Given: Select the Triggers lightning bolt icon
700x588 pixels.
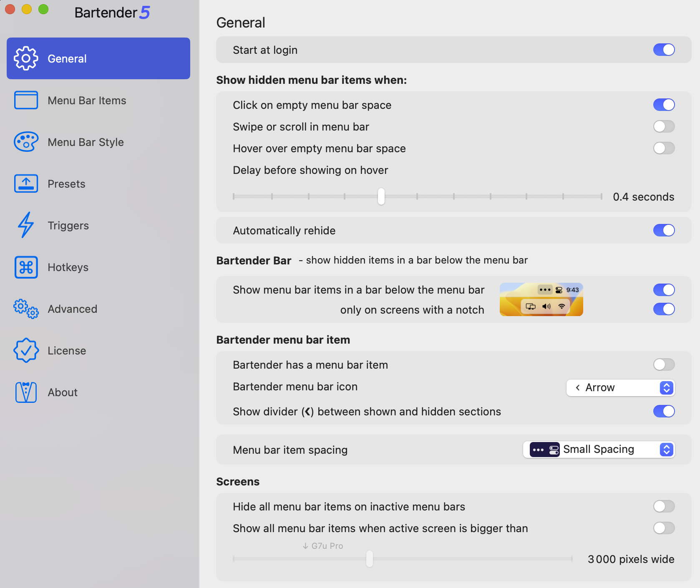Looking at the screenshot, I should pyautogui.click(x=26, y=225).
